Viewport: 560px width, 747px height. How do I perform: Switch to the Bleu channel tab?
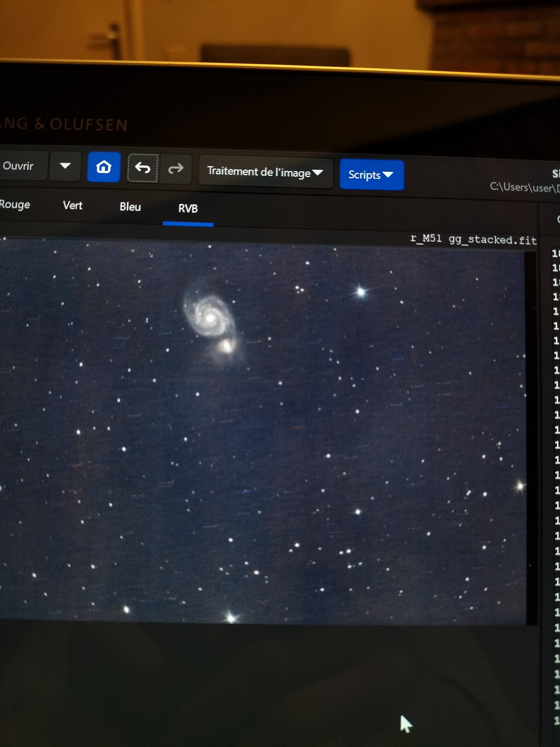(x=130, y=207)
